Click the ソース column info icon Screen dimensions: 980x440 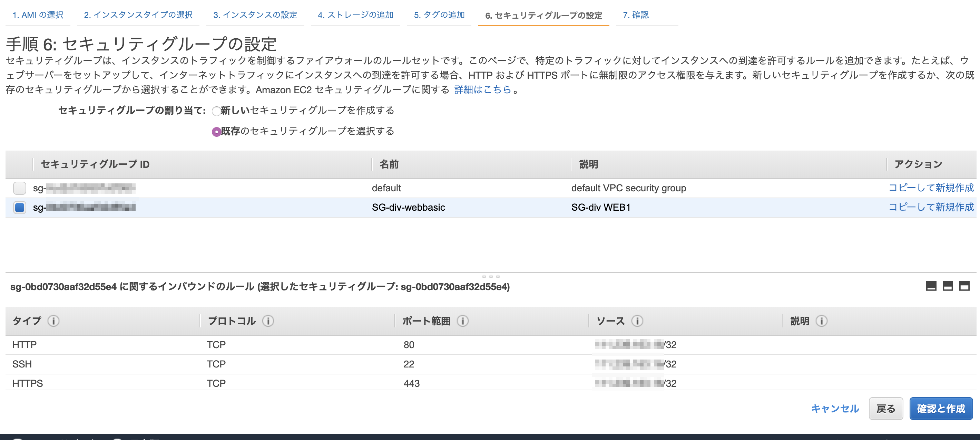click(x=638, y=321)
